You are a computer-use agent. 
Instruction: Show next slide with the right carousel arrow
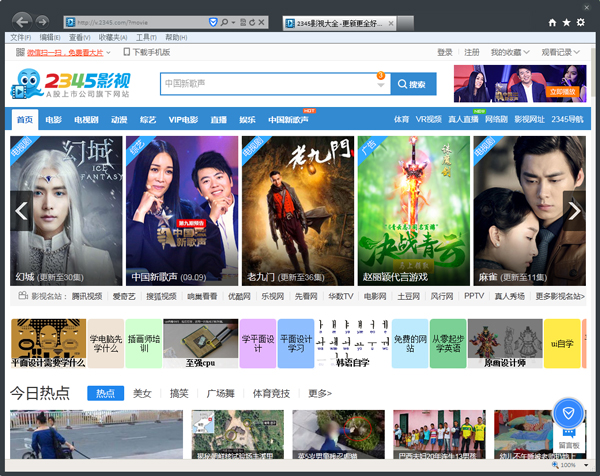(x=574, y=211)
